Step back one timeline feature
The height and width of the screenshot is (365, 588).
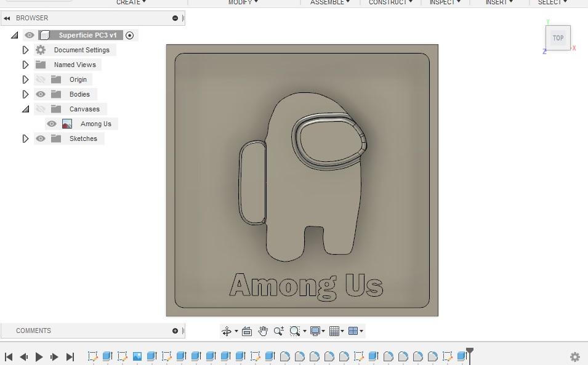24,357
